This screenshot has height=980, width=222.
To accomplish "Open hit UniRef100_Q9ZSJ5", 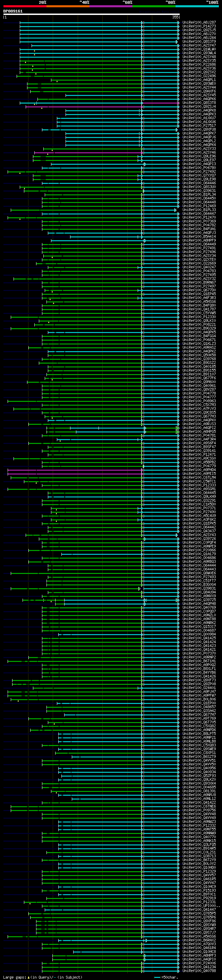I will (199, 30).
